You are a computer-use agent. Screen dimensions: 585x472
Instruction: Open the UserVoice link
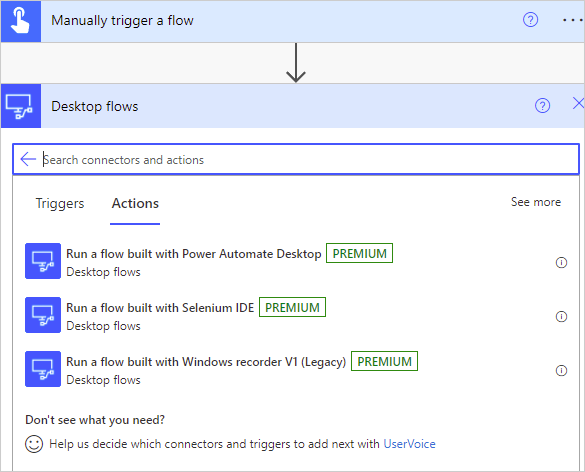coord(409,444)
